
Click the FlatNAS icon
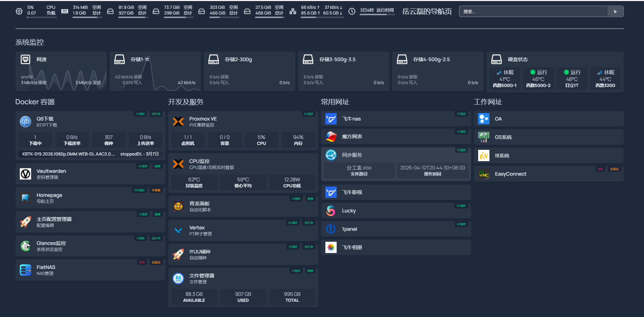pos(25,270)
